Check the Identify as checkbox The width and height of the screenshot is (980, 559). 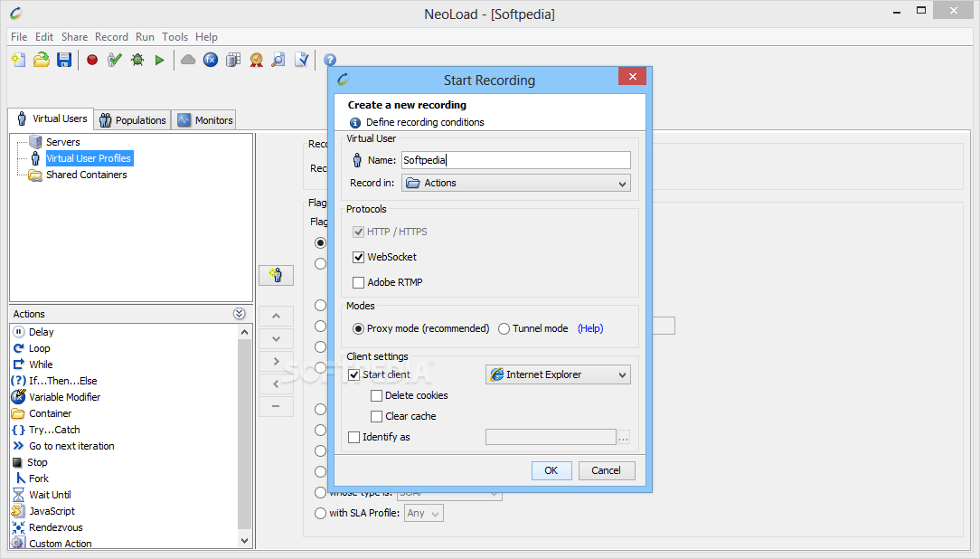tap(354, 437)
